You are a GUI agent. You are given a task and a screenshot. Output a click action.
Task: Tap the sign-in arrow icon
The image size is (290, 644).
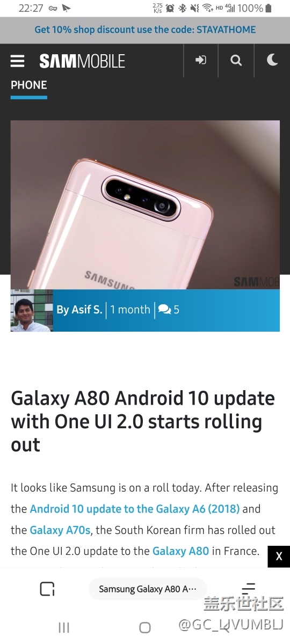click(x=201, y=61)
